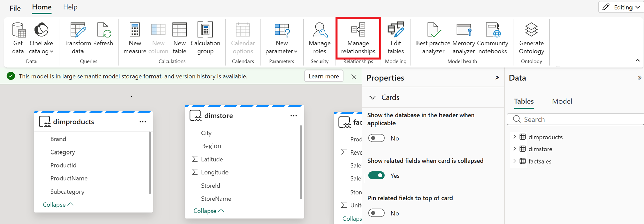Click Edit tables

click(396, 38)
